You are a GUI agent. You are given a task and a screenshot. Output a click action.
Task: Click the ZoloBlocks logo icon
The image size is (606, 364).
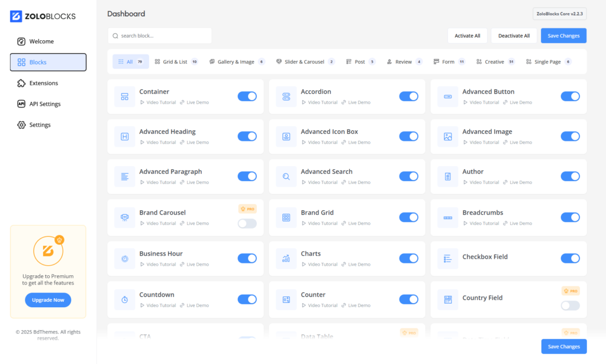16,16
